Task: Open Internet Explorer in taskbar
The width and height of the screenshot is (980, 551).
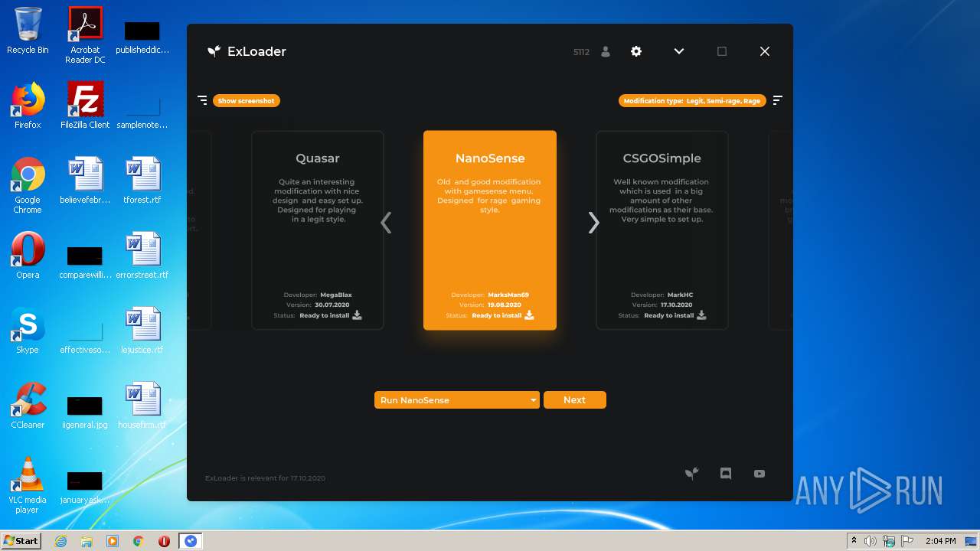Action: tap(60, 541)
